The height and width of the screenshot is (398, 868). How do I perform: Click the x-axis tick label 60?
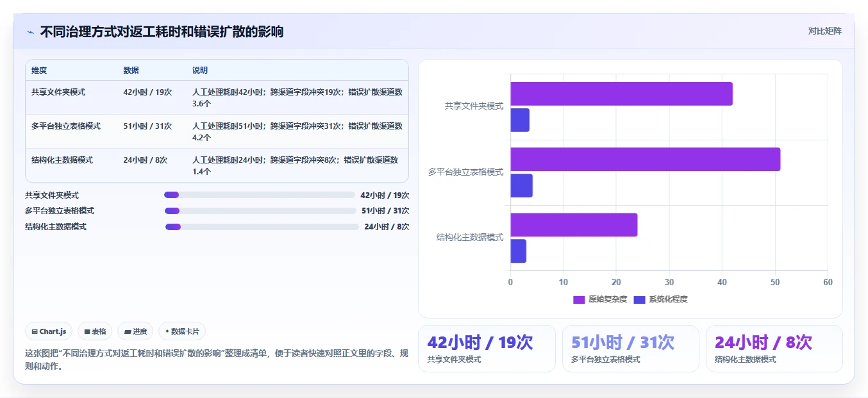[828, 283]
